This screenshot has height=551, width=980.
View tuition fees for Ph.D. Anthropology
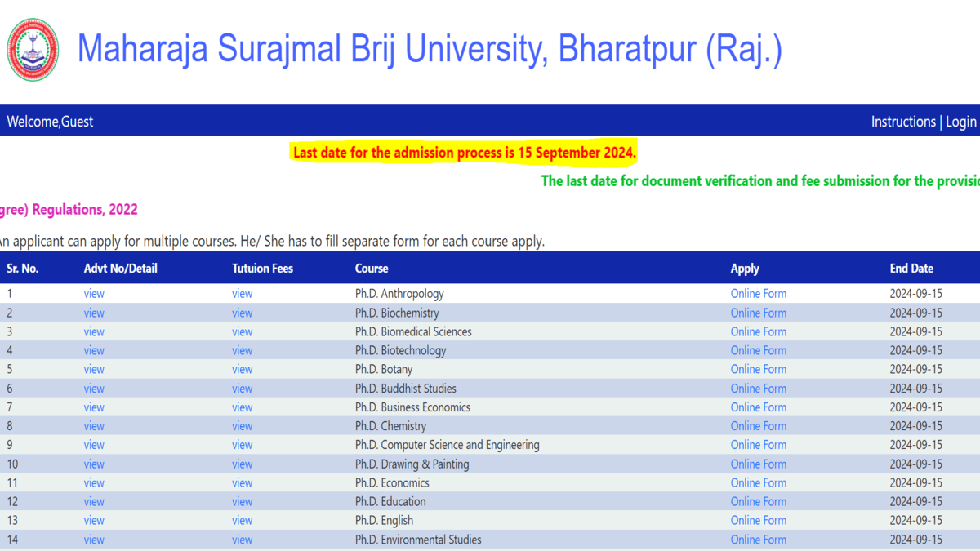point(243,294)
